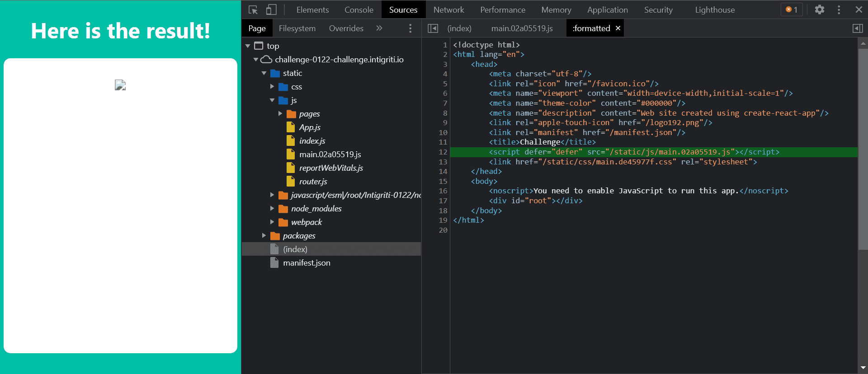The width and height of the screenshot is (868, 374).
Task: Toggle the device toolbar icon
Action: click(271, 9)
